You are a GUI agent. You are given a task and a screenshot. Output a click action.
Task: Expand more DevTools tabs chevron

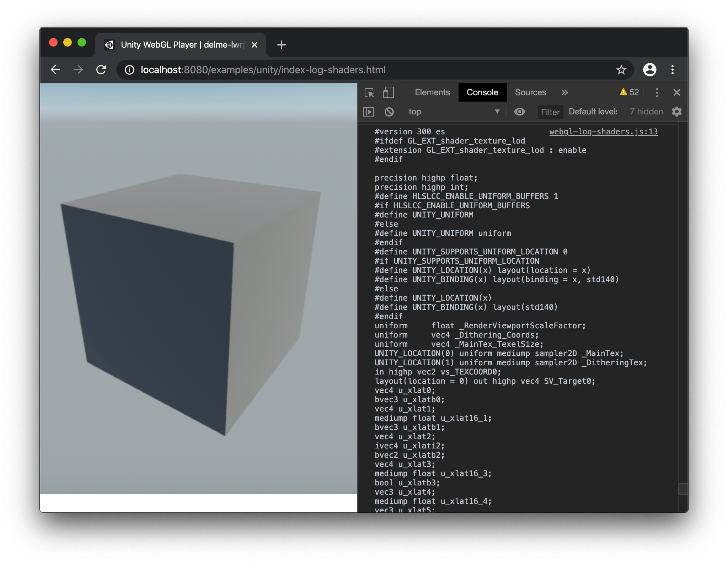[564, 93]
